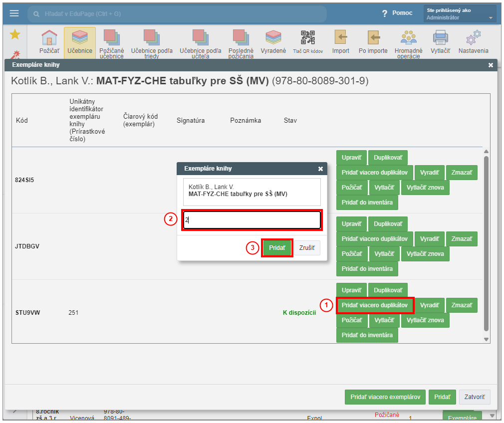
Task: Click Zatvoriť to close the window
Action: click(x=475, y=397)
